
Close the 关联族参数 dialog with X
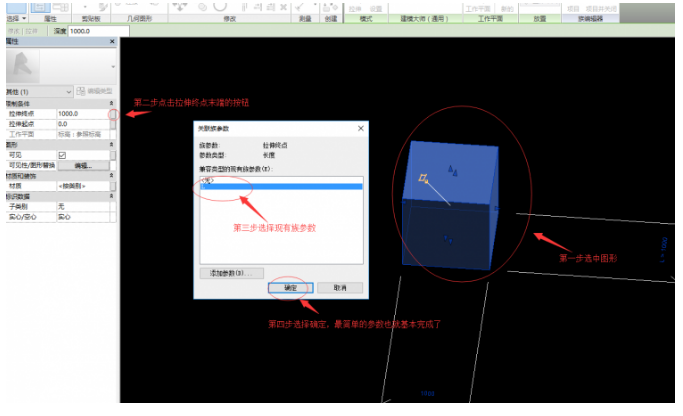tap(361, 128)
